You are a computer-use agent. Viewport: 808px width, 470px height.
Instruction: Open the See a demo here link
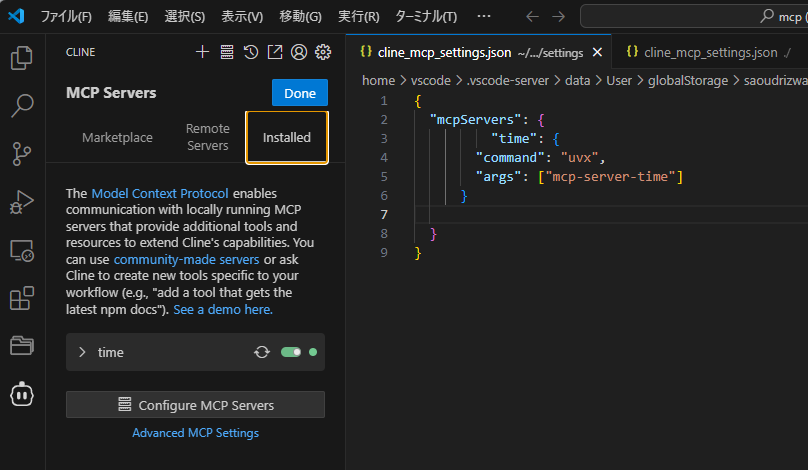[223, 309]
